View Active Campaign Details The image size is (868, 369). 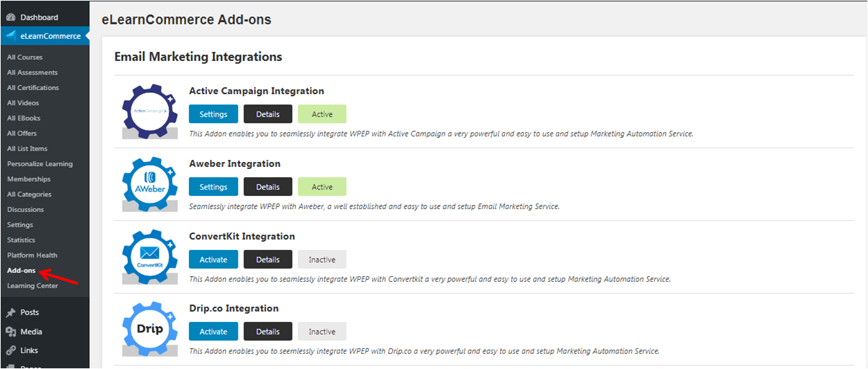pos(268,114)
